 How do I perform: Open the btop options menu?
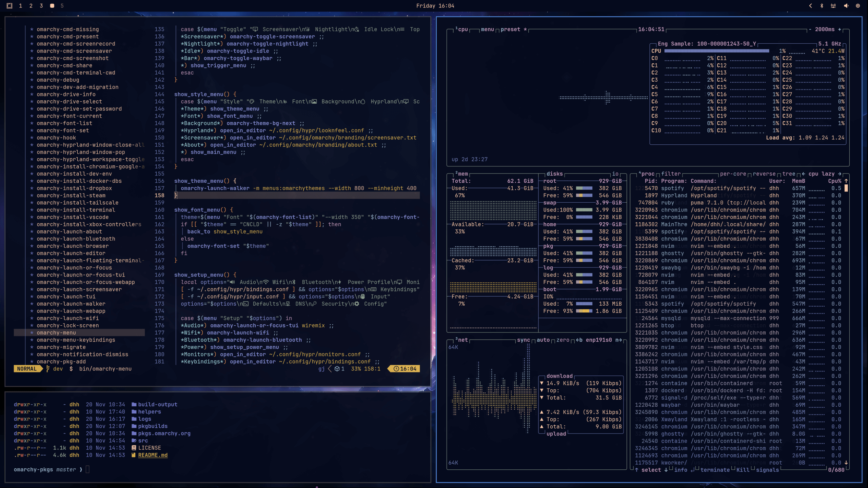[488, 29]
